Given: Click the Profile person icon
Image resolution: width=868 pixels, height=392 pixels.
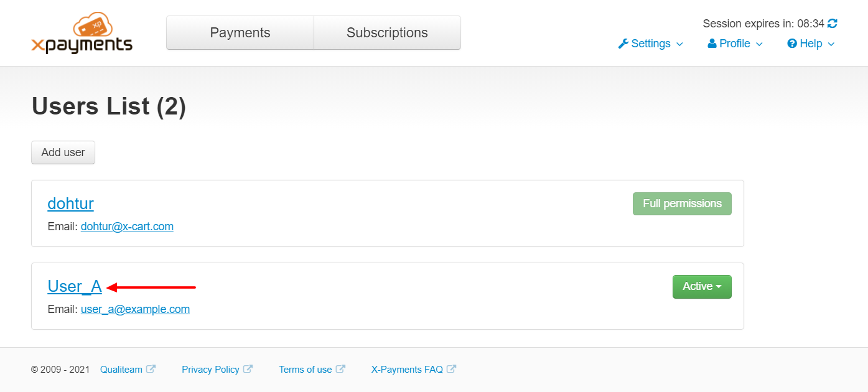Looking at the screenshot, I should click(x=712, y=44).
